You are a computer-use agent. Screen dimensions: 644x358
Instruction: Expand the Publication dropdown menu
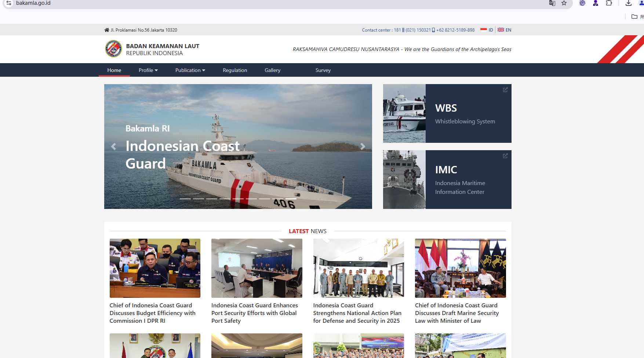[x=190, y=70]
